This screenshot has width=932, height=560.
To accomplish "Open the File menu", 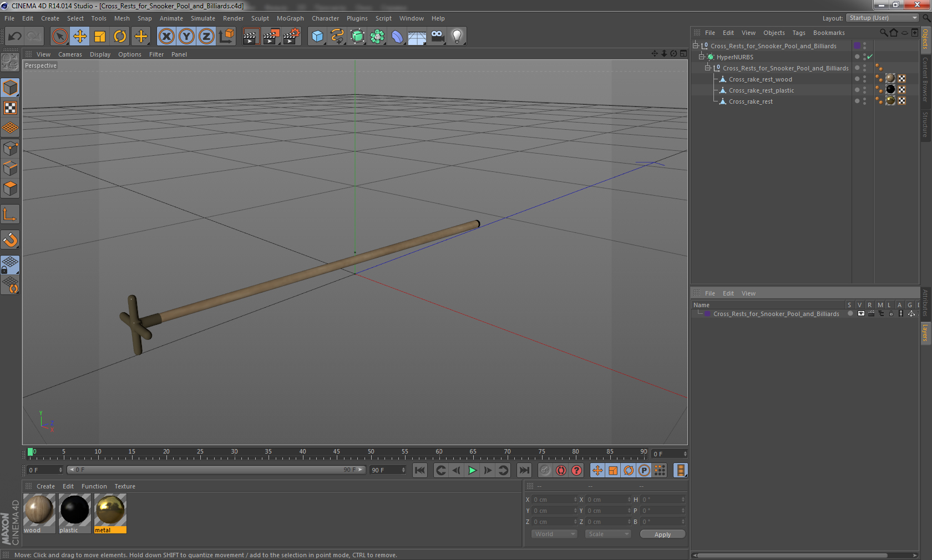I will 9,18.
